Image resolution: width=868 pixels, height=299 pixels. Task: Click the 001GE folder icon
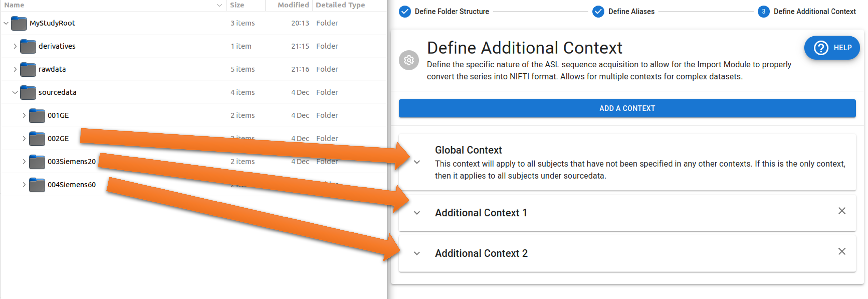tap(37, 116)
